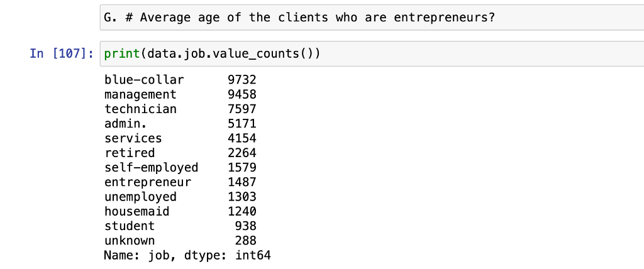Click the entrepreneur label in output
Screen dimensions: 644x269
pos(147,182)
